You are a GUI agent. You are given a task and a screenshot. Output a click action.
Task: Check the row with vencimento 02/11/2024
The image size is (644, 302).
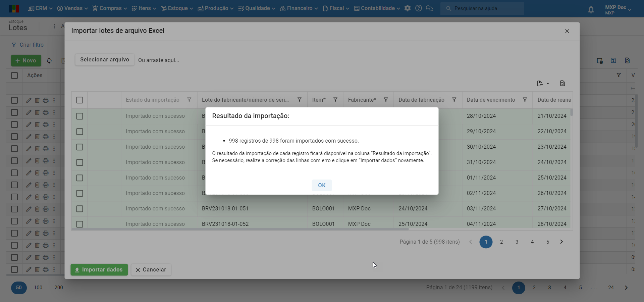[79, 193]
